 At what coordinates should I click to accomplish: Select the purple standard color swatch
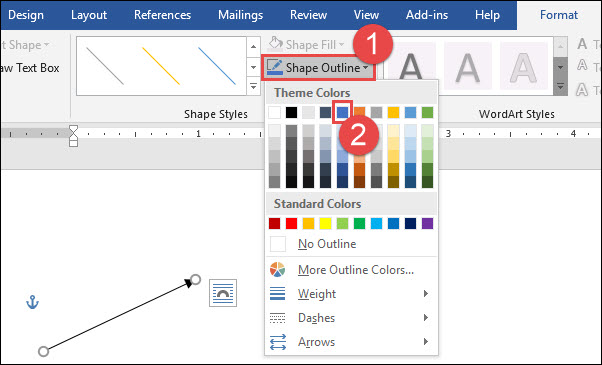pyautogui.click(x=427, y=223)
